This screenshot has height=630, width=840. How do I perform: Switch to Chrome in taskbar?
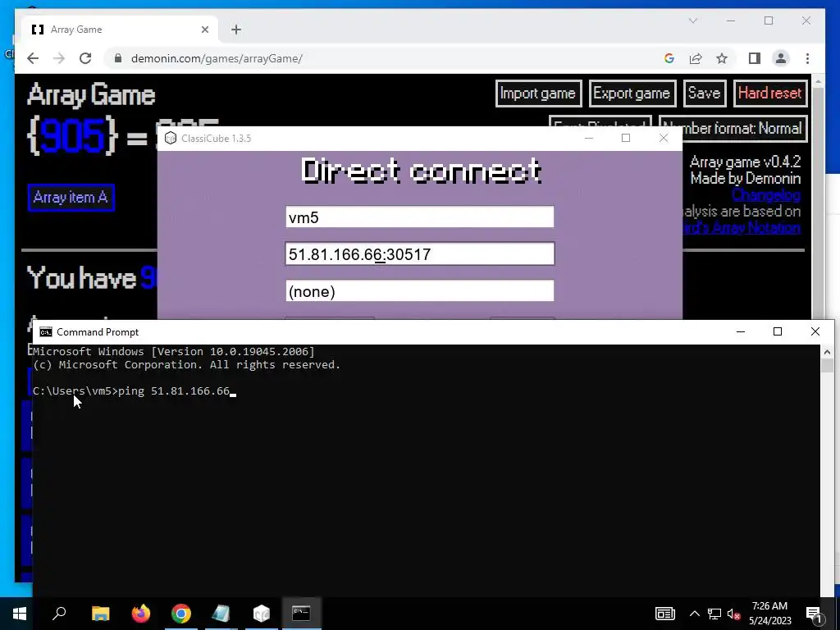(181, 614)
